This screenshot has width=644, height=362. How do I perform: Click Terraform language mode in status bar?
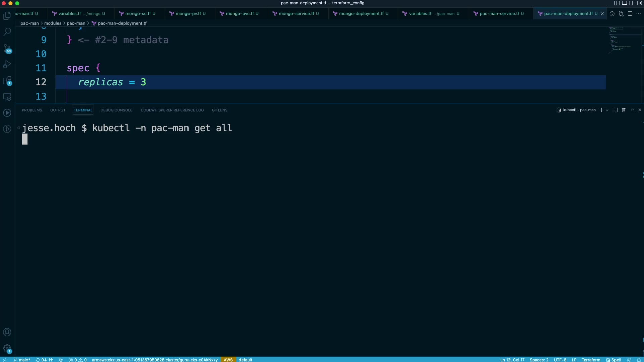[x=591, y=360]
